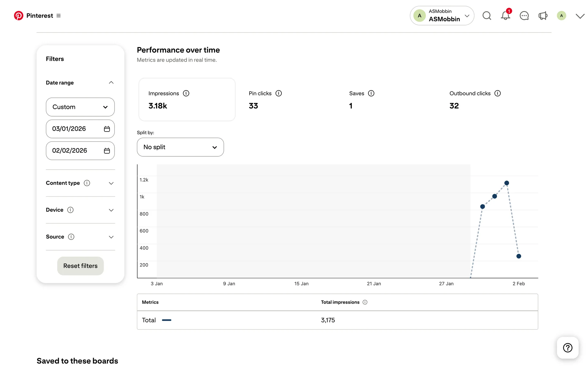Open the Custom date range dropdown
This screenshot has width=588, height=368.
pos(80,107)
